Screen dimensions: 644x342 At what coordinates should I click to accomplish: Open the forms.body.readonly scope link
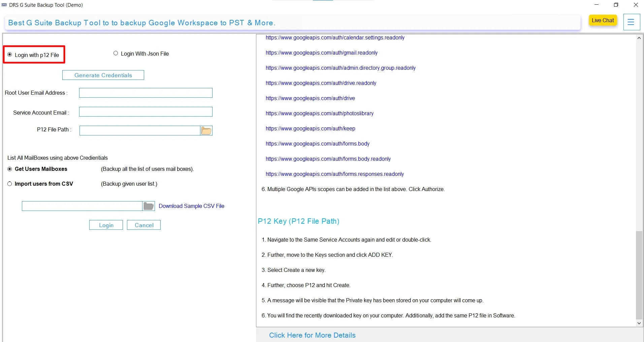point(328,159)
